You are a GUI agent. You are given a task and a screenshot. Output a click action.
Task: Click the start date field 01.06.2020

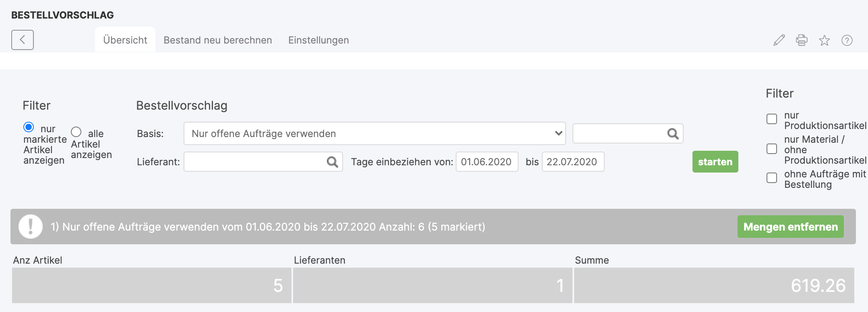coord(487,162)
